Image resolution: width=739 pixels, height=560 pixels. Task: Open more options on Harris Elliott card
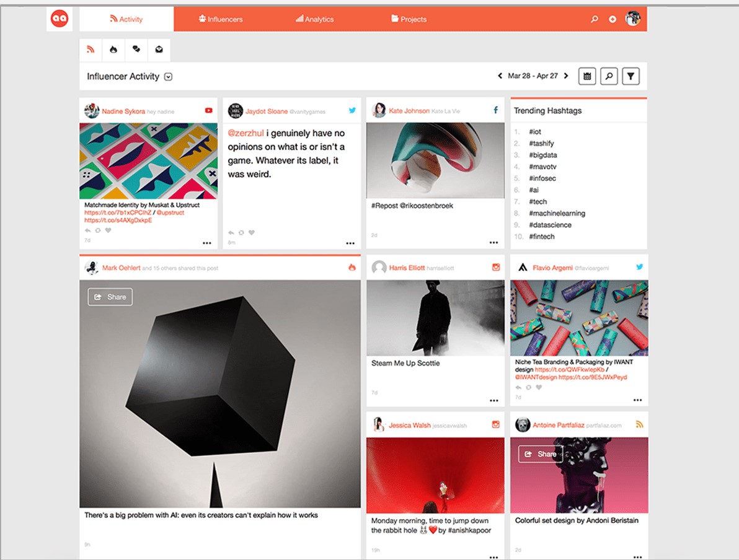[493, 400]
